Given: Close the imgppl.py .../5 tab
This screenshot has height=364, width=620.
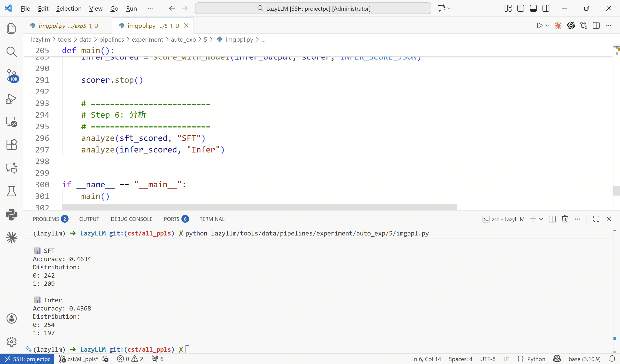Looking at the screenshot, I should point(186,26).
